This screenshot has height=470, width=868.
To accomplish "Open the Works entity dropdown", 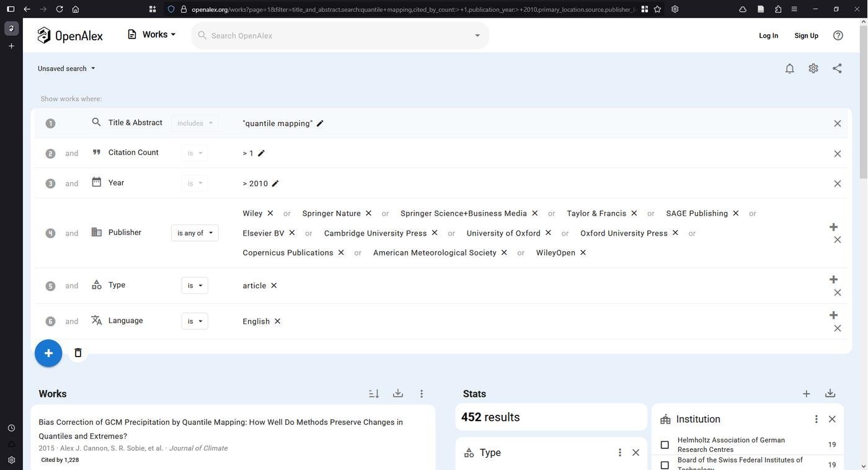I will click(x=152, y=35).
